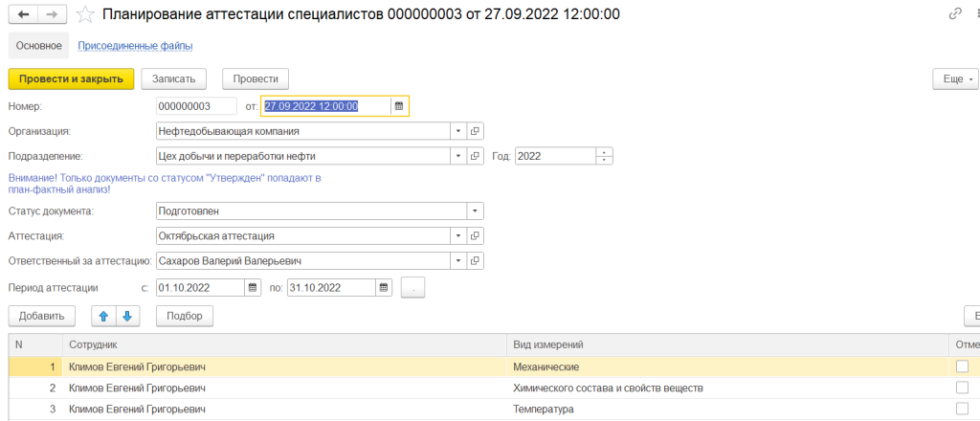The width and height of the screenshot is (980, 421).
Task: Move table row up with arrow
Action: (104, 316)
